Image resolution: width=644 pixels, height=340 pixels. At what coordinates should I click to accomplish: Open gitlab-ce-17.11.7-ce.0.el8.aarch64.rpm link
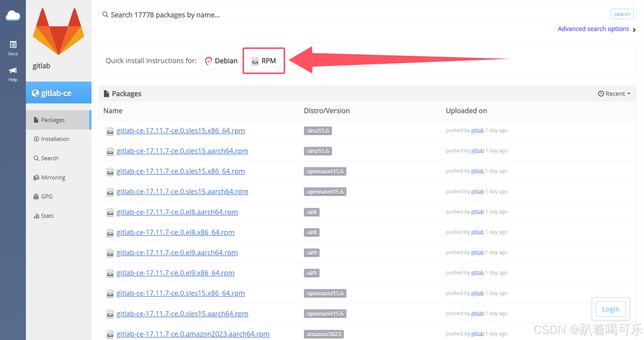[177, 212]
